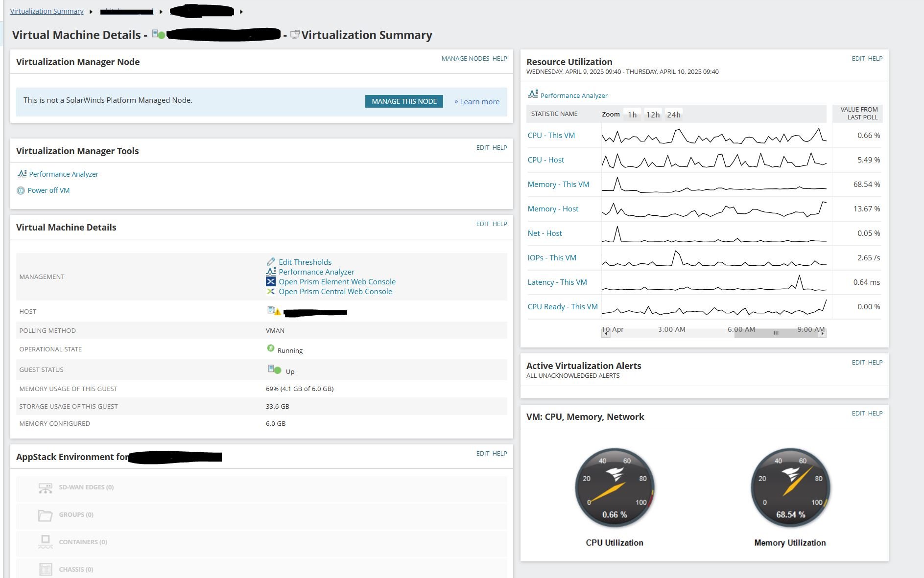Click the MANAGE NODES link
This screenshot has width=924, height=578.
pyautogui.click(x=465, y=59)
